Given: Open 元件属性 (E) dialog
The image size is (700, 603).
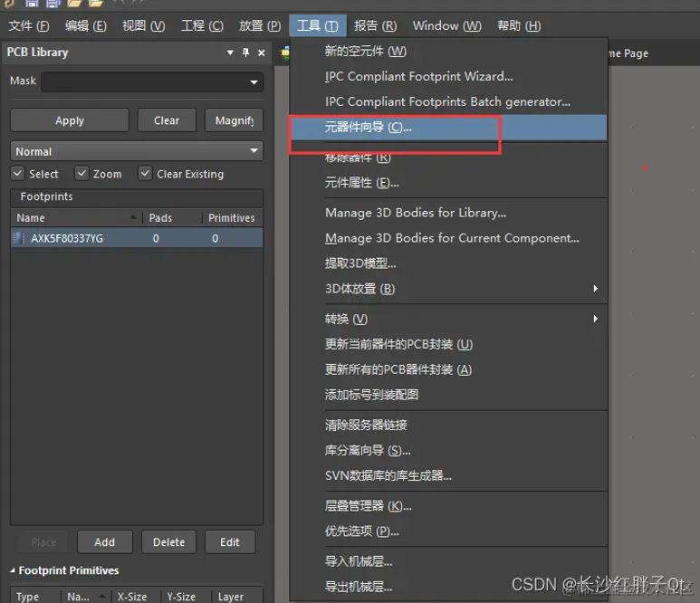Looking at the screenshot, I should click(448, 183).
